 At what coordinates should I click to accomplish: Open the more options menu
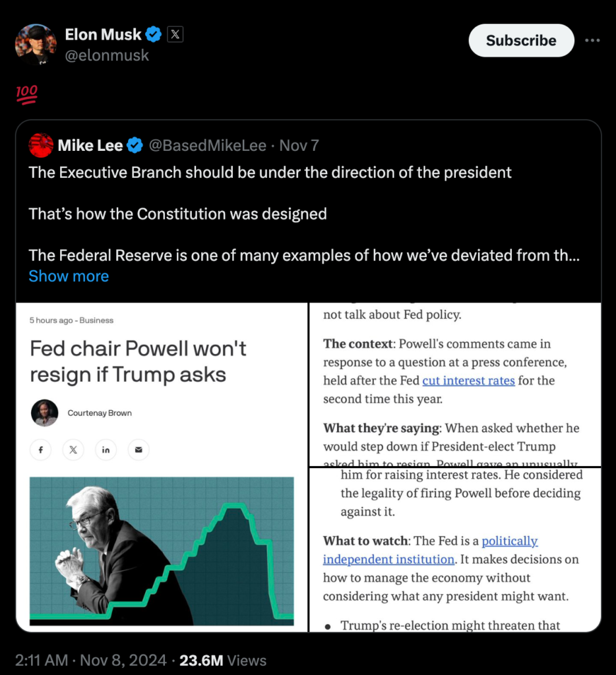pos(592,40)
